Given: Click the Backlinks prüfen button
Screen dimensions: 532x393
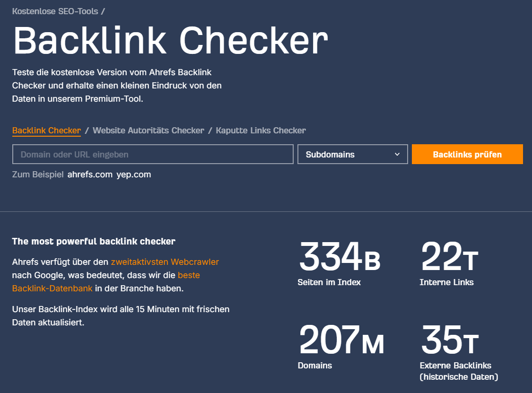Looking at the screenshot, I should pos(467,154).
